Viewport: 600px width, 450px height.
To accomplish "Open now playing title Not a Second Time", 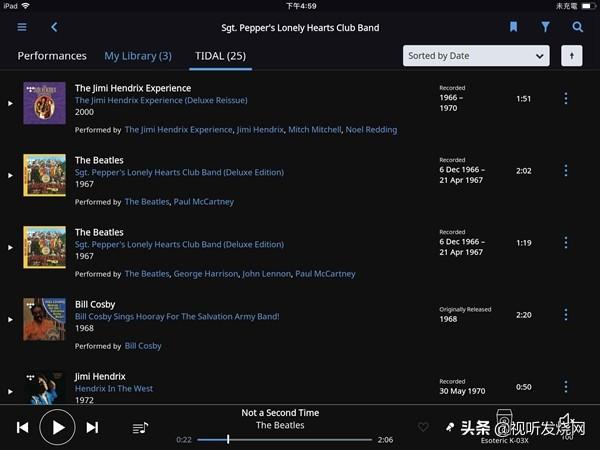I will 280,413.
